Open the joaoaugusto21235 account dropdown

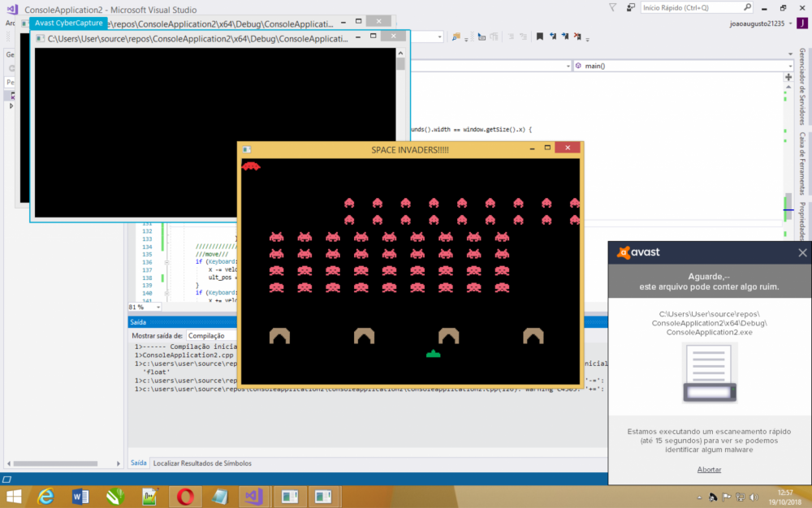coord(761,24)
